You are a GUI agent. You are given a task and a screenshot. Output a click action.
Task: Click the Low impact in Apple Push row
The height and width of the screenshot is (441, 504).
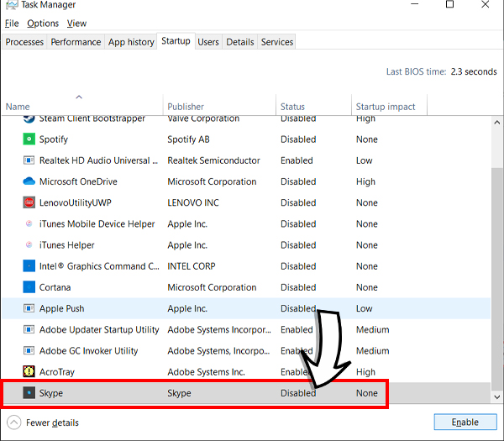365,308
